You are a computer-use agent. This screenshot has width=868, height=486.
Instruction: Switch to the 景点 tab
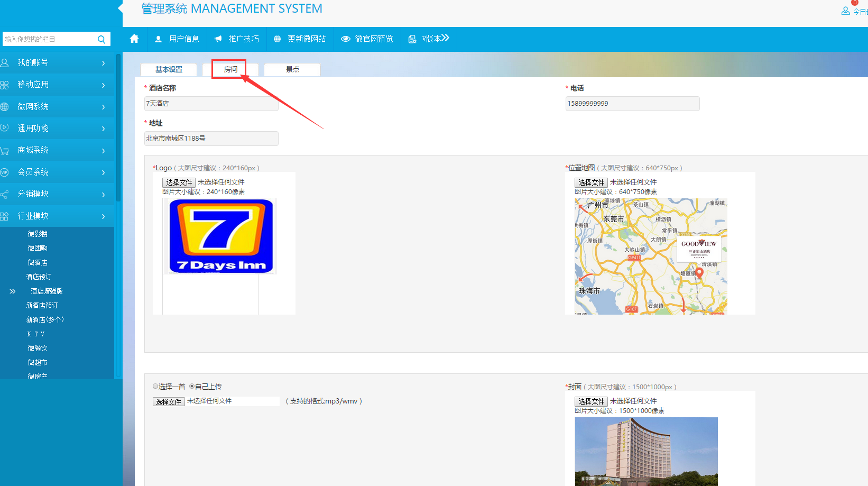click(292, 69)
